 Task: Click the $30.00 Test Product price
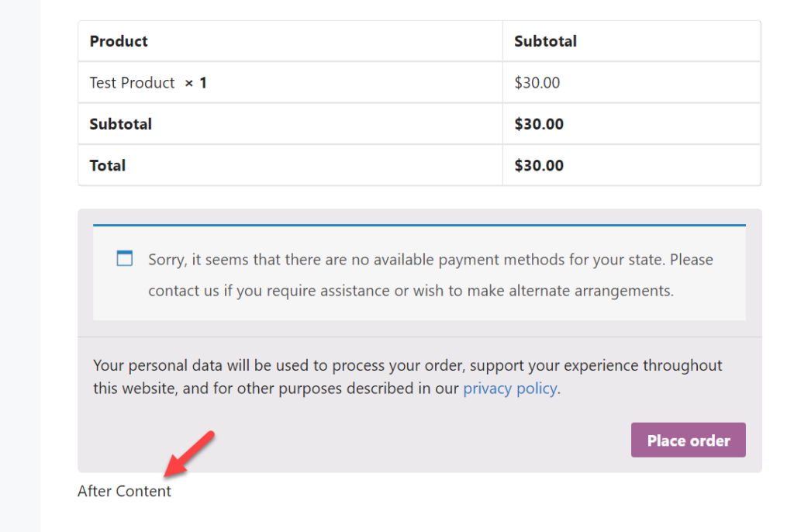tap(537, 82)
